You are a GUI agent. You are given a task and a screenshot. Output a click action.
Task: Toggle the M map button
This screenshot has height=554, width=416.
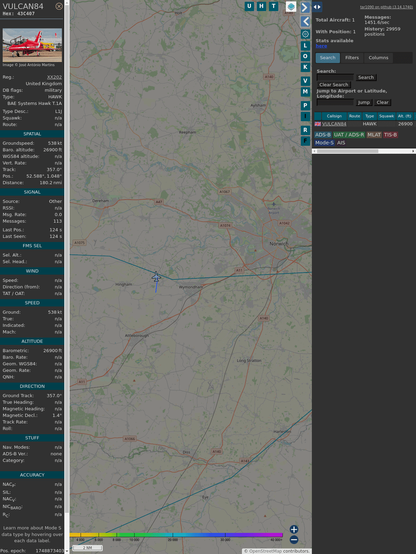point(305,92)
